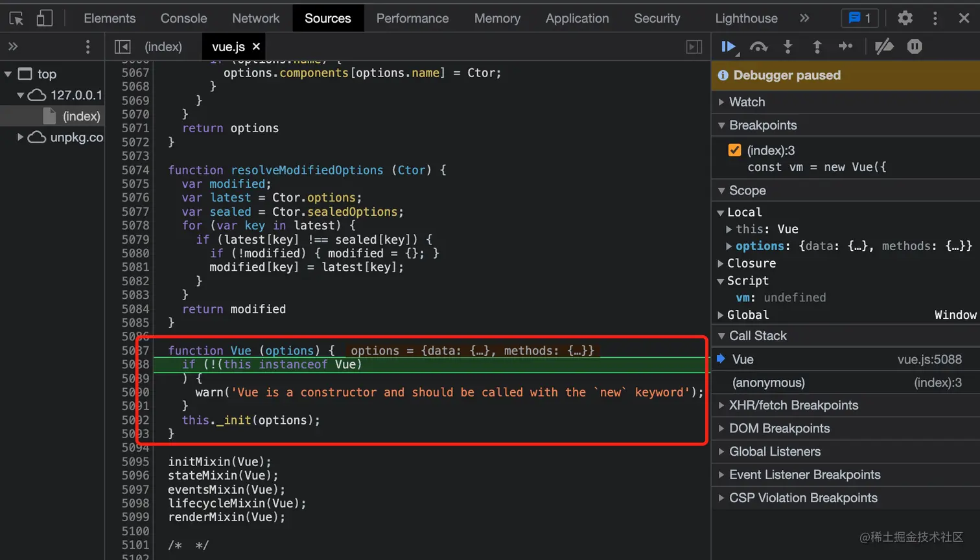Image resolution: width=980 pixels, height=560 pixels.
Task: Select the (anonymous) call stack frame
Action: click(846, 383)
